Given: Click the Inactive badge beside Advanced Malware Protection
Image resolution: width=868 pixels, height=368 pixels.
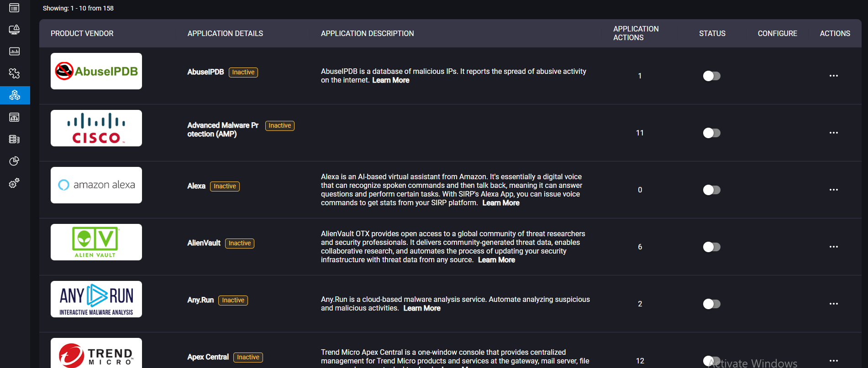Looking at the screenshot, I should [280, 126].
